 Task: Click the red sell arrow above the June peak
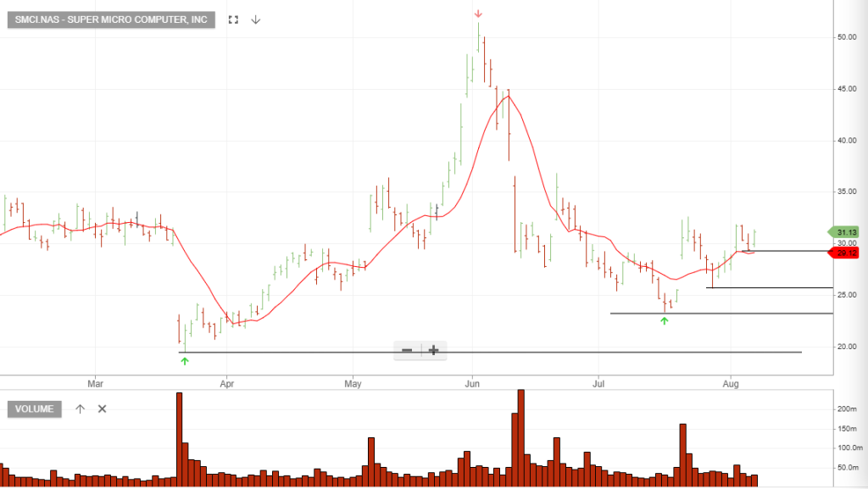[x=478, y=14]
